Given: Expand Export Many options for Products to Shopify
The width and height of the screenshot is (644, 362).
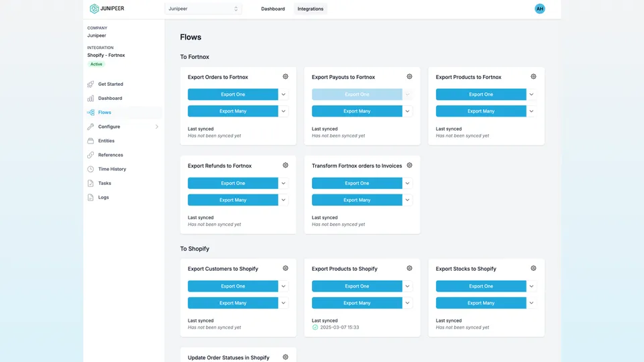Looking at the screenshot, I should point(407,303).
